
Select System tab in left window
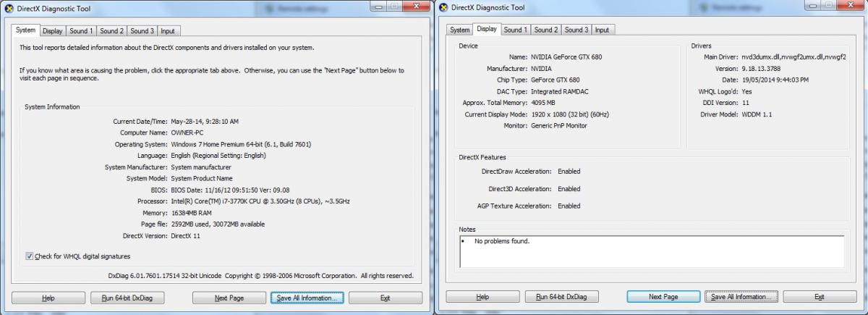click(25, 30)
